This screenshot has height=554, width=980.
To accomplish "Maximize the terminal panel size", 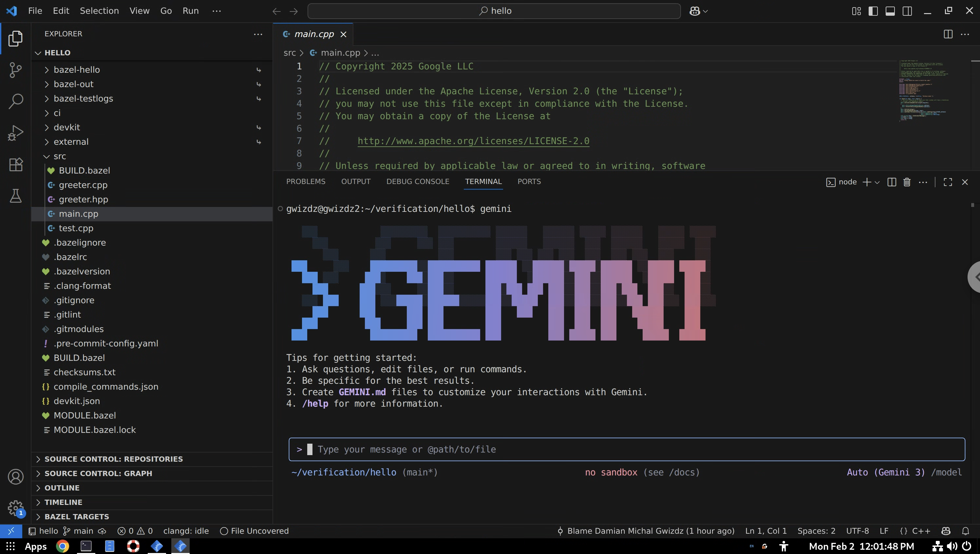I will tap(948, 182).
